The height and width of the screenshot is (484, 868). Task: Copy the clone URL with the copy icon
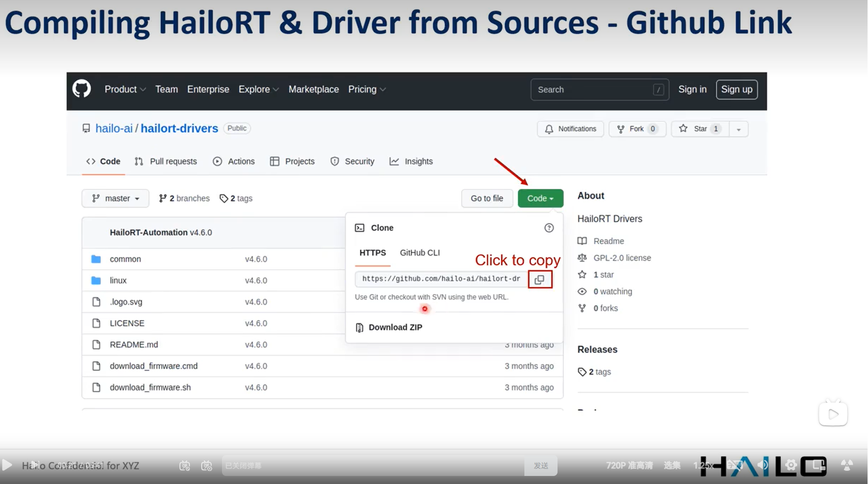tap(540, 280)
